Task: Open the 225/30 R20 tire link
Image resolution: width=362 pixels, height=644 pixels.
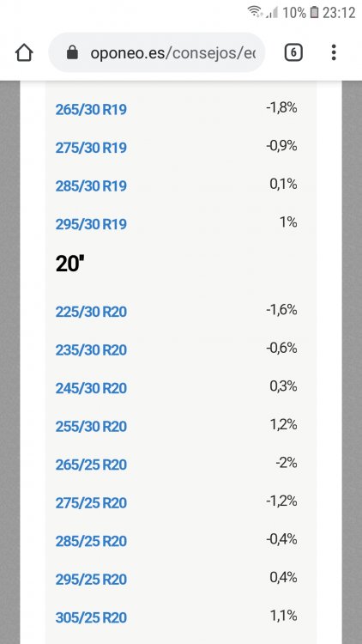Action: [91, 312]
